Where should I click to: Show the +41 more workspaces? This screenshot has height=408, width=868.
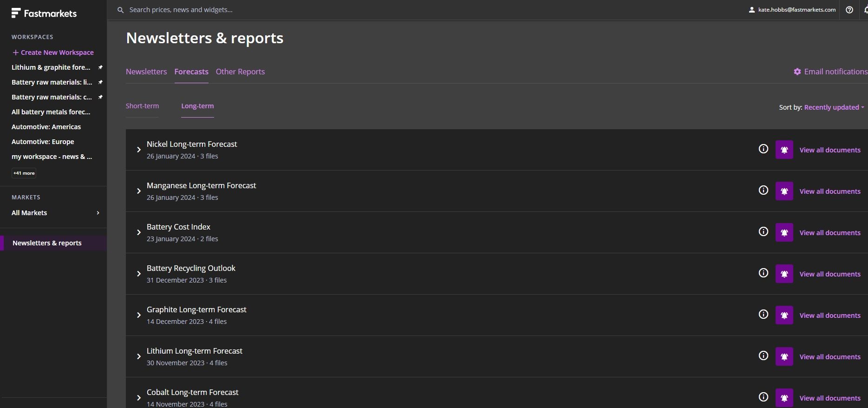click(x=24, y=173)
